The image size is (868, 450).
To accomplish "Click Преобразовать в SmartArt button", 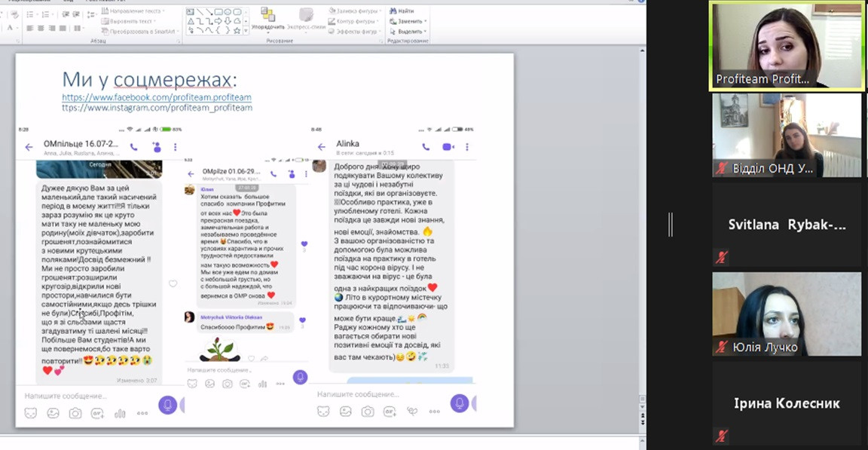I will (139, 32).
